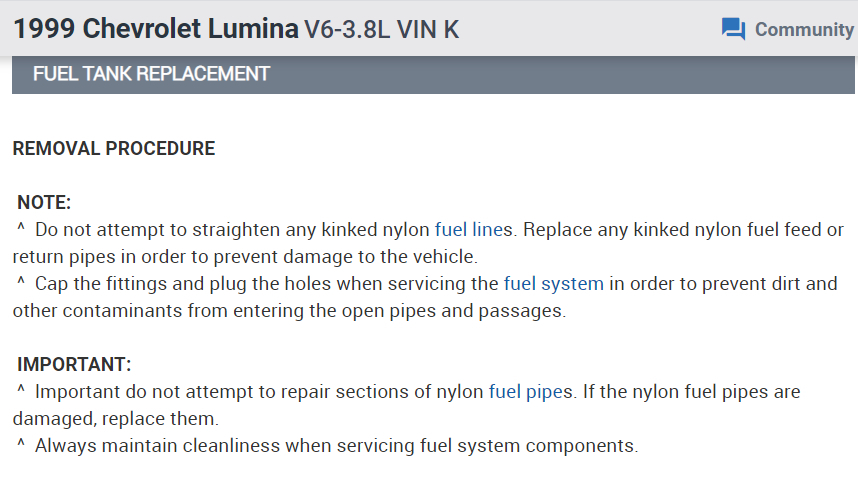The image size is (858, 480).
Task: Click the 1999 Chevrolet Lumina title
Action: 155,29
